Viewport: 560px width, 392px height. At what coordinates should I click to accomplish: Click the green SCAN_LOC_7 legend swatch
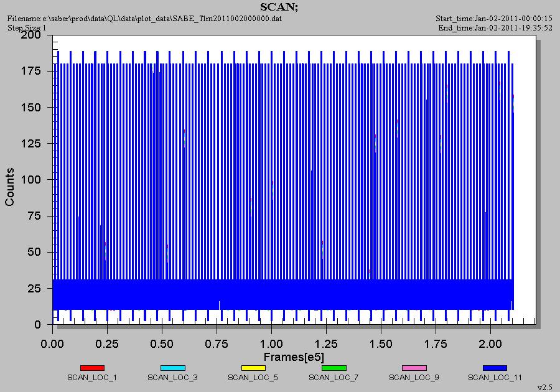(x=334, y=368)
